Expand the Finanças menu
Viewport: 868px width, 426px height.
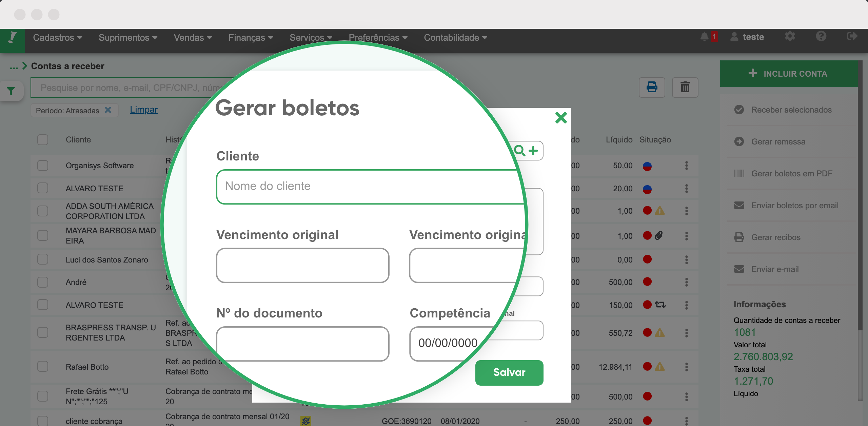click(x=251, y=37)
